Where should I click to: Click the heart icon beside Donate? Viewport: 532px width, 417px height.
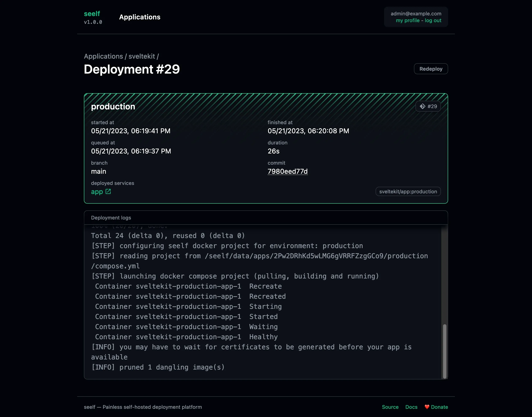point(427,407)
